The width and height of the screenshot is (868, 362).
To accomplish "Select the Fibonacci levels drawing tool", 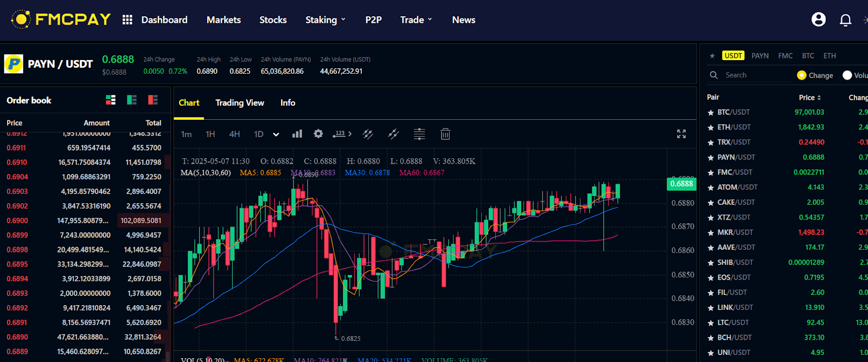I will pos(419,134).
